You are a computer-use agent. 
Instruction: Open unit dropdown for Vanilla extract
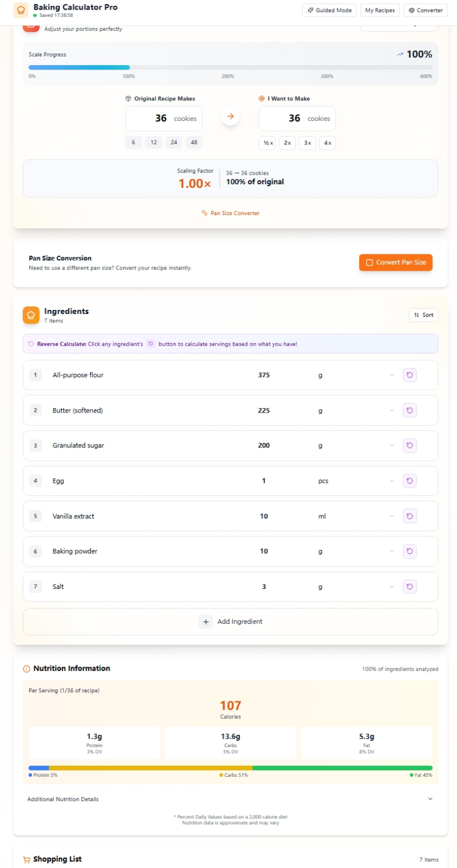(354, 516)
